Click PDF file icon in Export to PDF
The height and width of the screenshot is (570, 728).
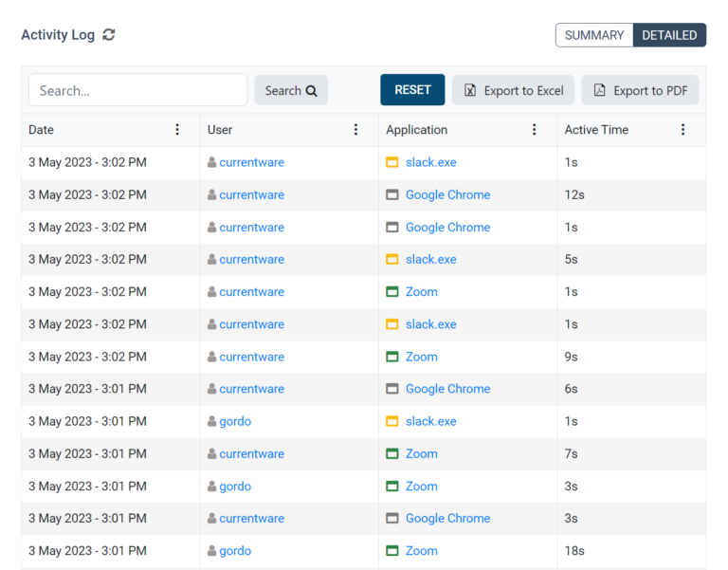[599, 90]
